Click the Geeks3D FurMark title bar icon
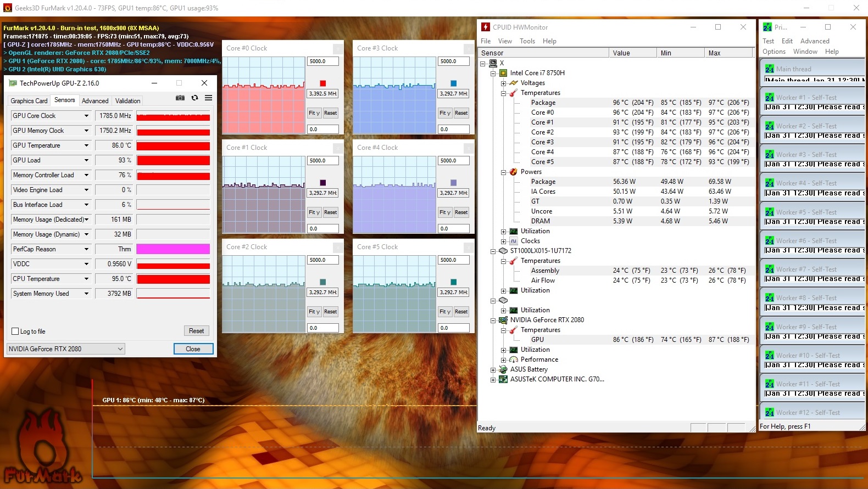 [8, 8]
